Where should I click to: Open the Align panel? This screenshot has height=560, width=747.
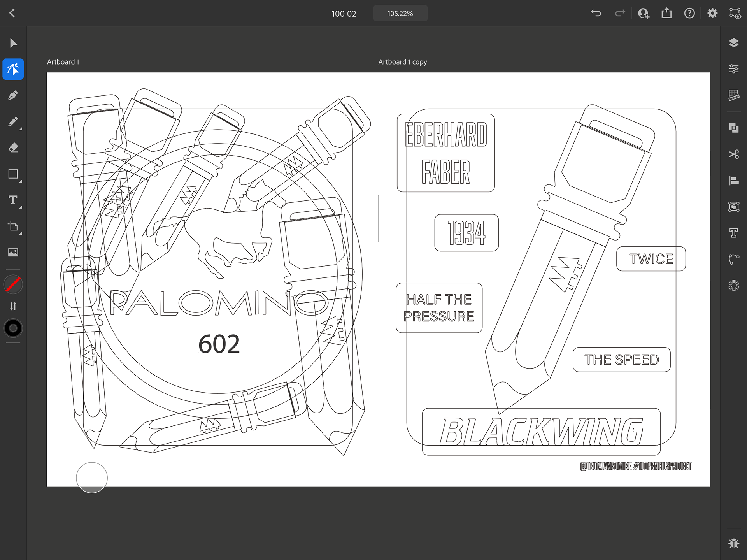734,181
